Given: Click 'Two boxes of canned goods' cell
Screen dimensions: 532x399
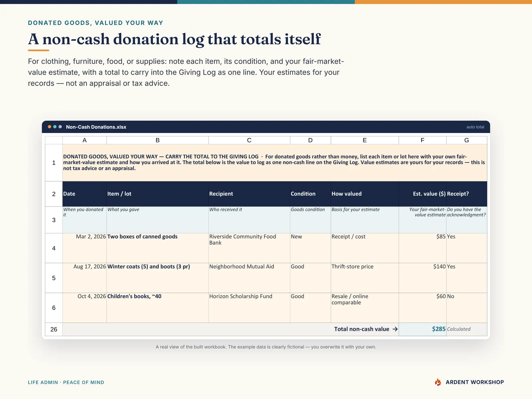Looking at the screenshot, I should (x=158, y=248).
